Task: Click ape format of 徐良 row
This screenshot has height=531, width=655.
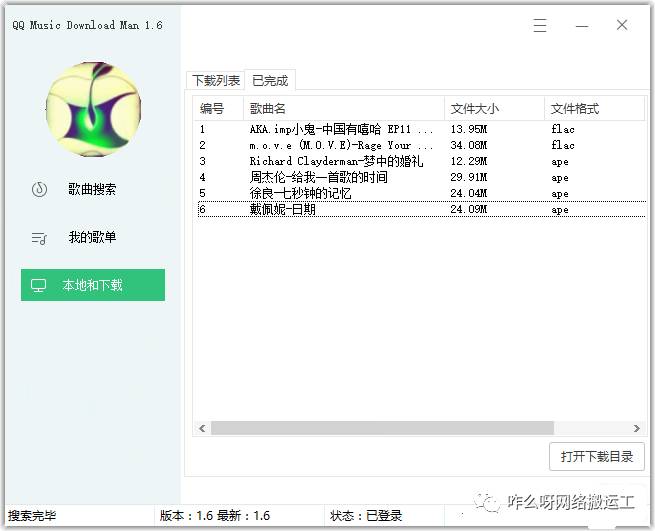Action: 560,193
